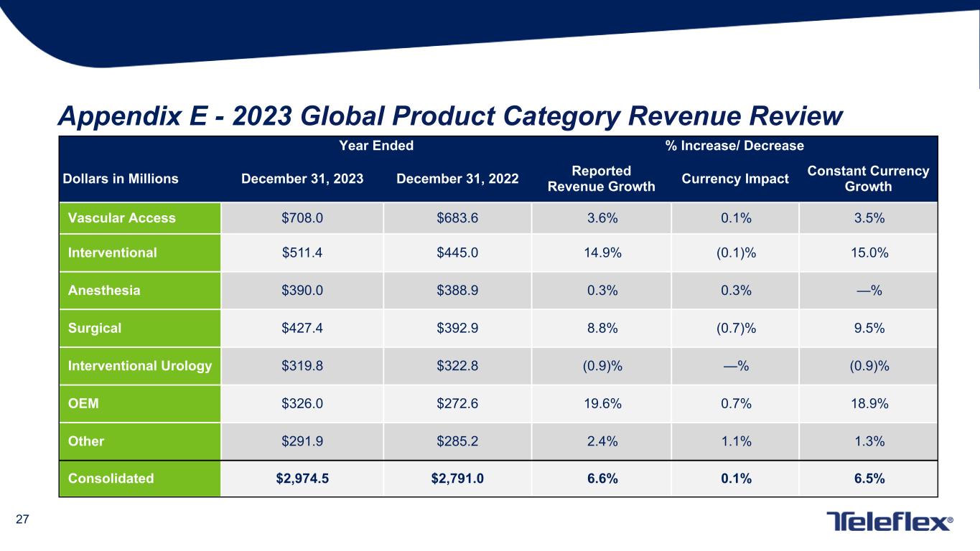Select the Reported Revenue Growth header
Viewport: 980px width, 551px height.
pos(601,179)
